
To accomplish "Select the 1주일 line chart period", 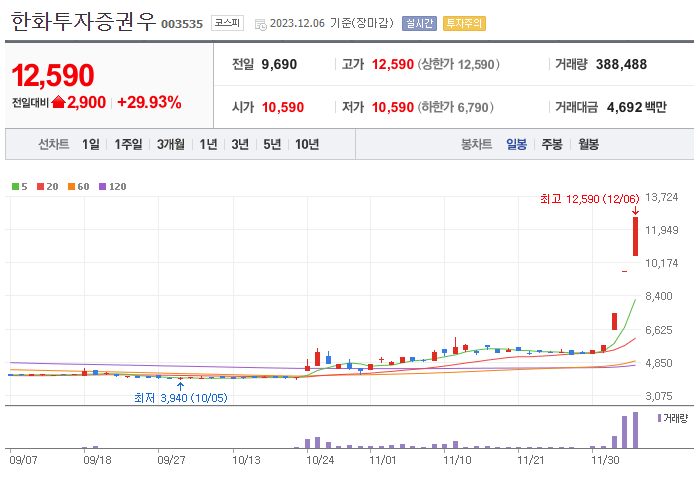I will pyautogui.click(x=128, y=144).
